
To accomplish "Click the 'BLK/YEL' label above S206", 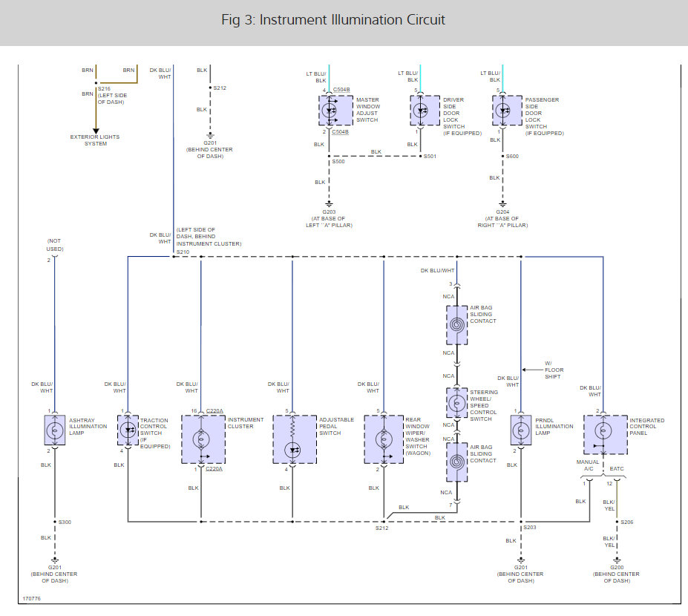I will [609, 505].
